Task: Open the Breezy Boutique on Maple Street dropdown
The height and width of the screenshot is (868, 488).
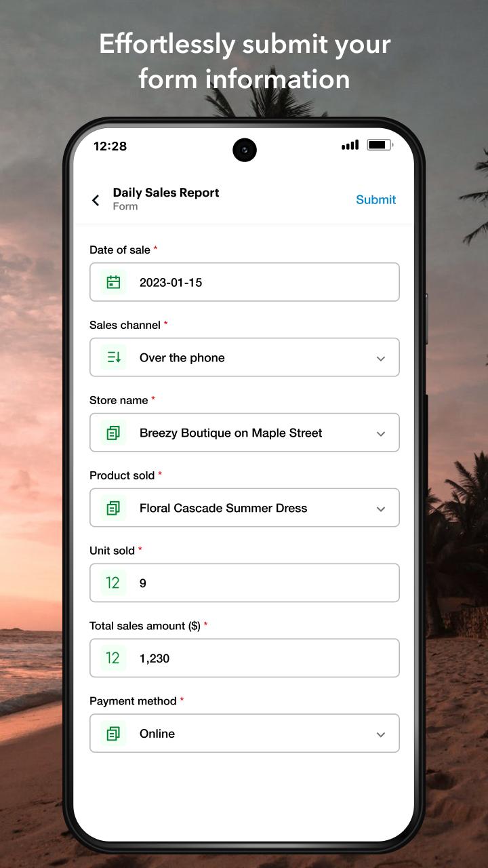Action: pos(245,433)
